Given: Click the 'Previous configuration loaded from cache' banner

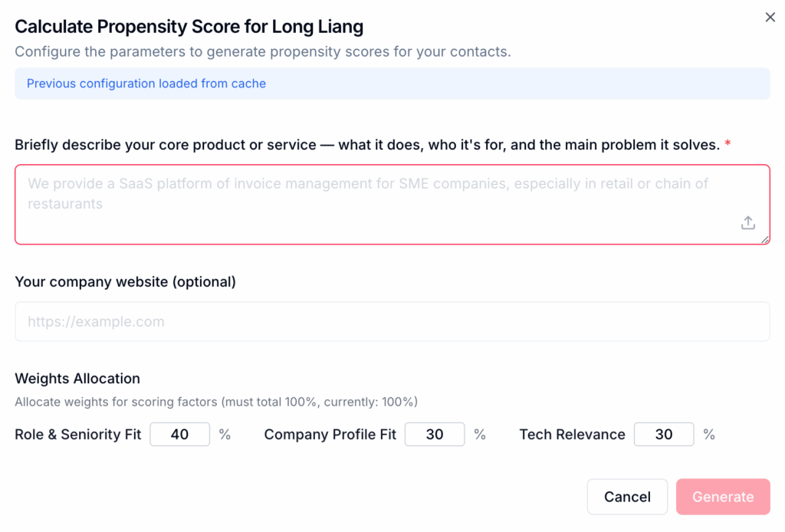Looking at the screenshot, I should (x=145, y=83).
